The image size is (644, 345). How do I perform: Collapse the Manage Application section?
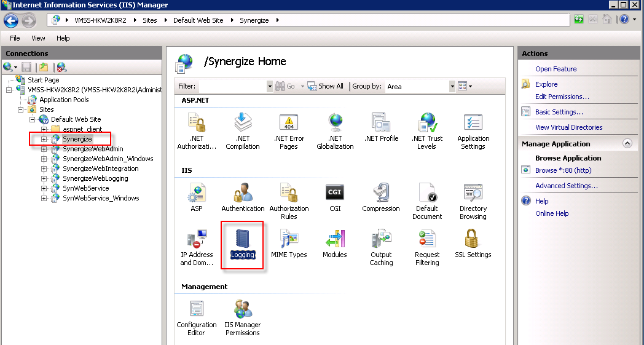tap(627, 143)
